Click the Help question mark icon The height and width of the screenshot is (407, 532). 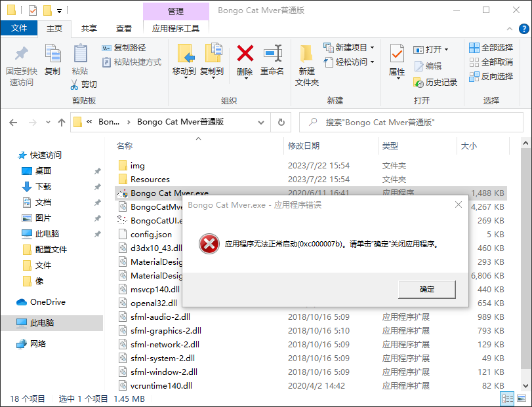point(523,29)
